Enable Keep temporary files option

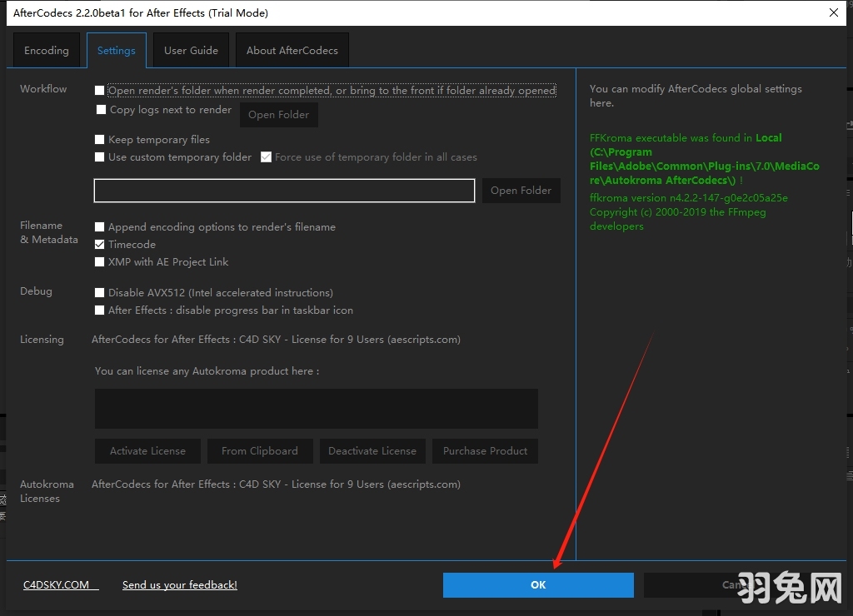point(100,140)
